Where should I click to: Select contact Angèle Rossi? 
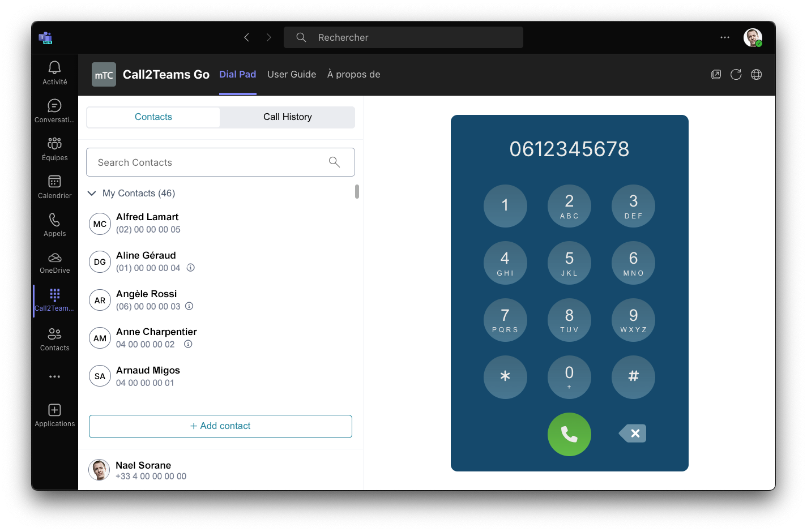(220, 300)
